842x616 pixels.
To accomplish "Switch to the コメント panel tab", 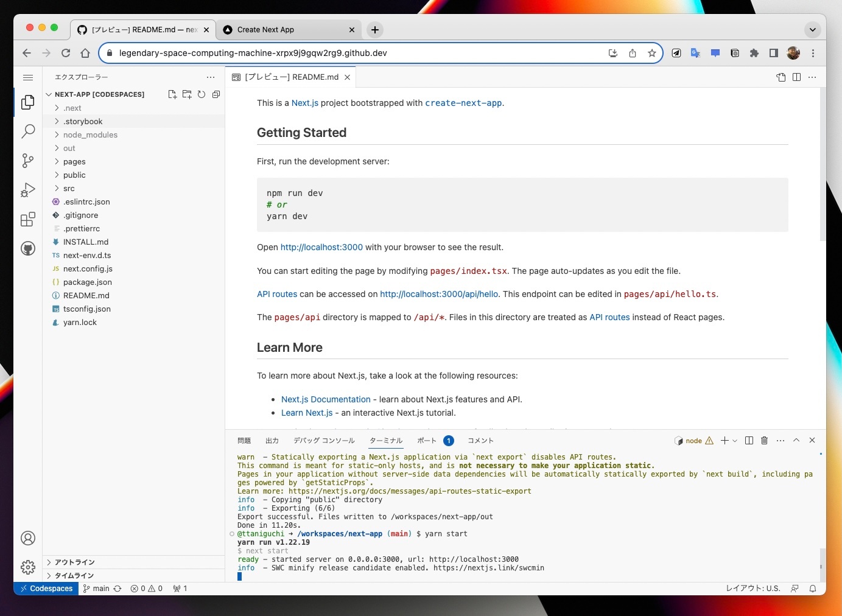I will click(x=480, y=441).
